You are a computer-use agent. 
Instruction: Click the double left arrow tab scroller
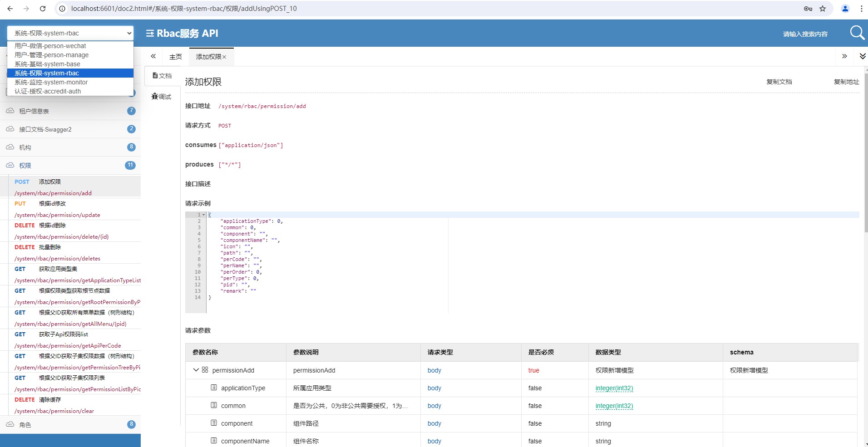[x=153, y=56]
